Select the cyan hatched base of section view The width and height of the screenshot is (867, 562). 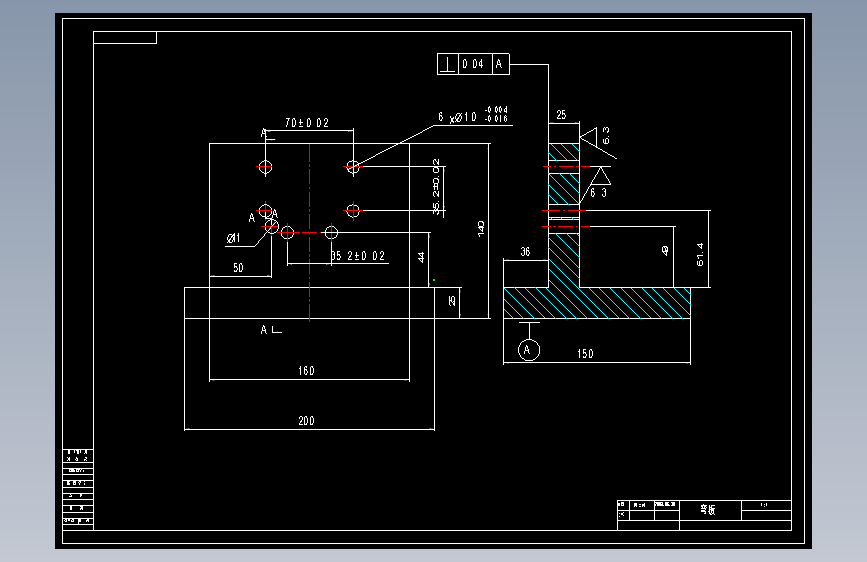tap(597, 303)
